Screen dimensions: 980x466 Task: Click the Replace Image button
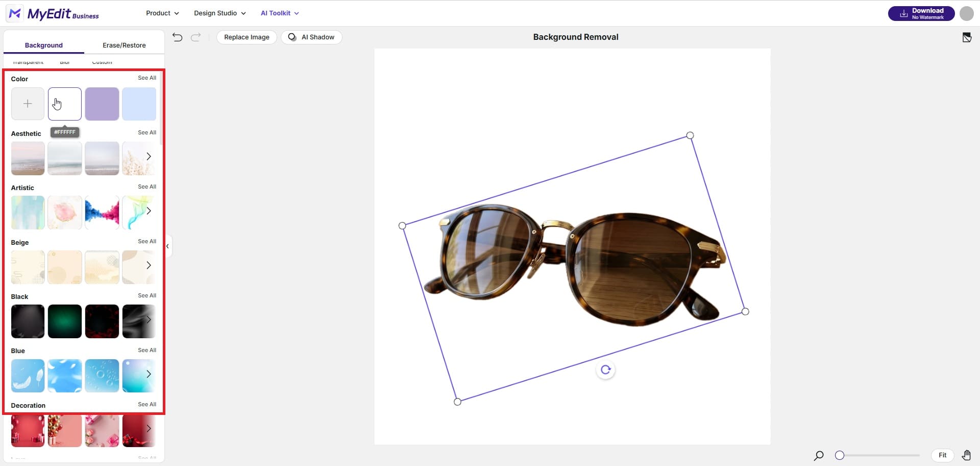247,37
